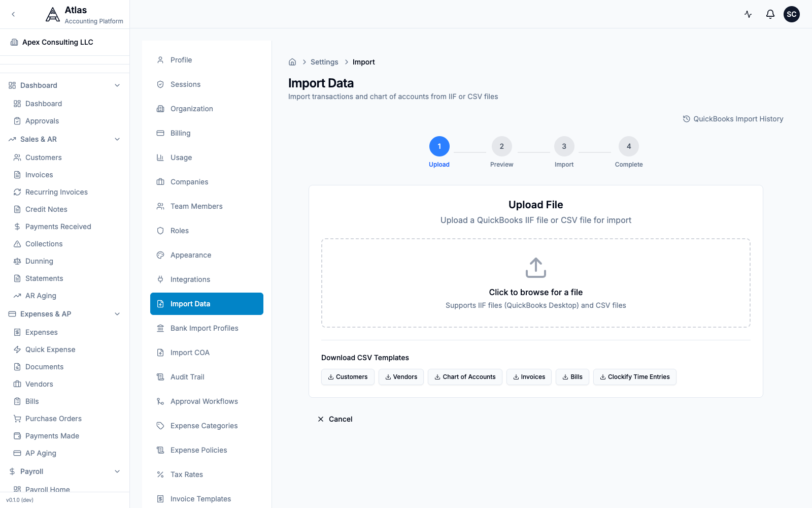Screen dimensions: 812x508
Task: Open QuickBooks Import History
Action: 733,119
